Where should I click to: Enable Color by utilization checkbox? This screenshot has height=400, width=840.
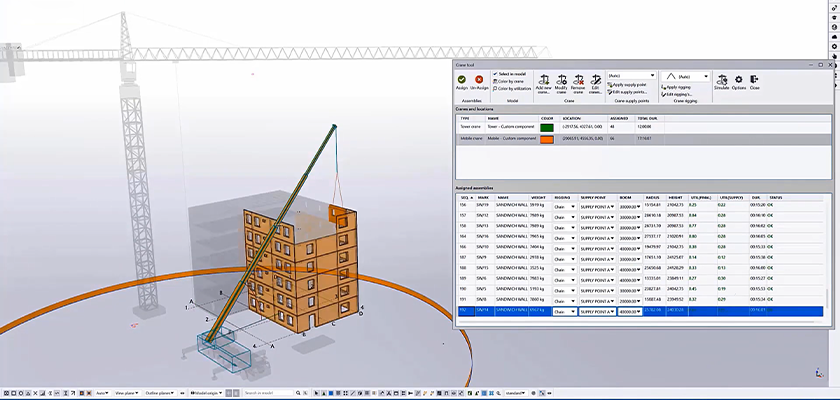coord(495,89)
